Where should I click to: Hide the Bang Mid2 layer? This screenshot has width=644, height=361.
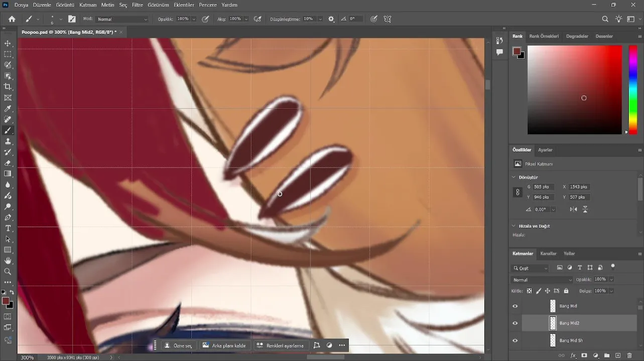[x=515, y=323]
